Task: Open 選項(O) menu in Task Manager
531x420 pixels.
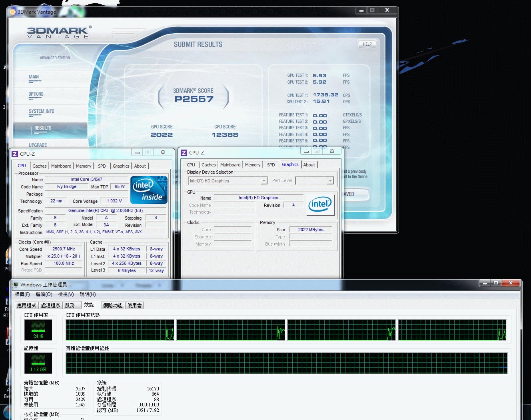Action: 44,294
